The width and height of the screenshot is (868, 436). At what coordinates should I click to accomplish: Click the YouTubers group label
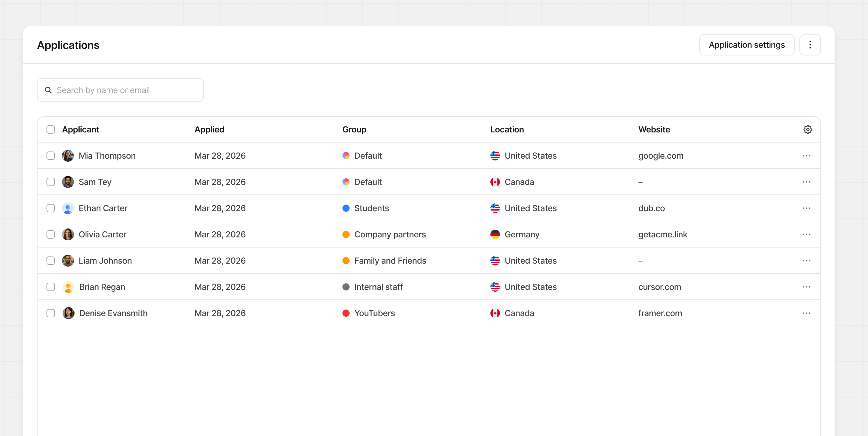pyautogui.click(x=374, y=313)
